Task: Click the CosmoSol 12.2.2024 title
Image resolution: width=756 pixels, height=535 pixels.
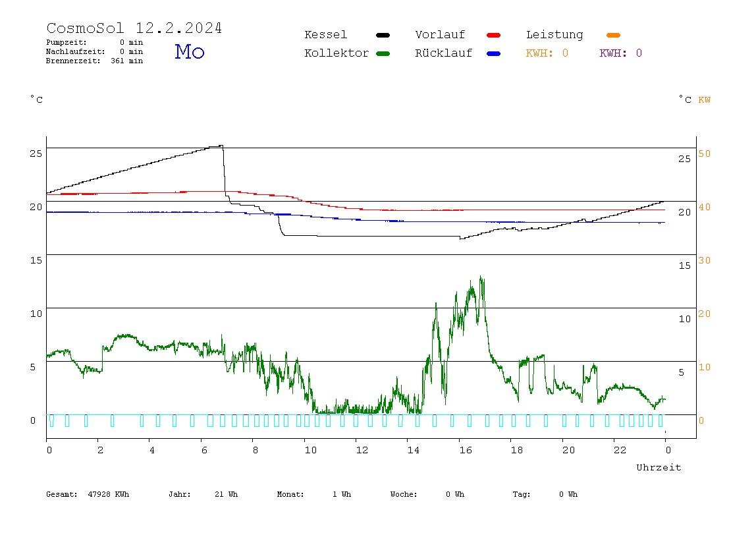Action: (134, 28)
